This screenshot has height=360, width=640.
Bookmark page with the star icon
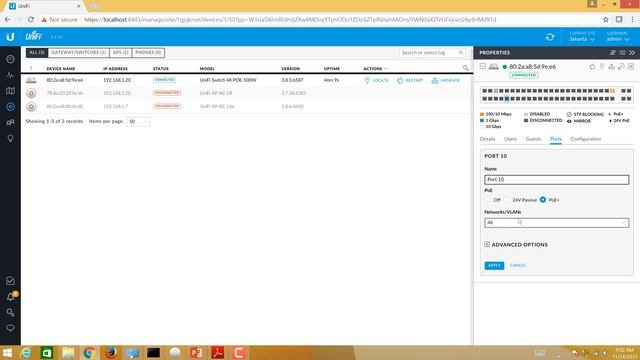606,19
